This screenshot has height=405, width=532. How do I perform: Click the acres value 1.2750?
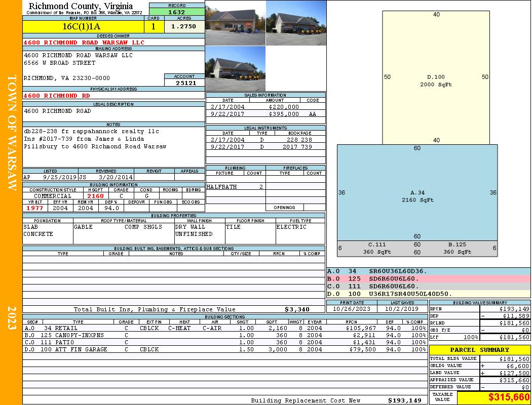pos(184,26)
